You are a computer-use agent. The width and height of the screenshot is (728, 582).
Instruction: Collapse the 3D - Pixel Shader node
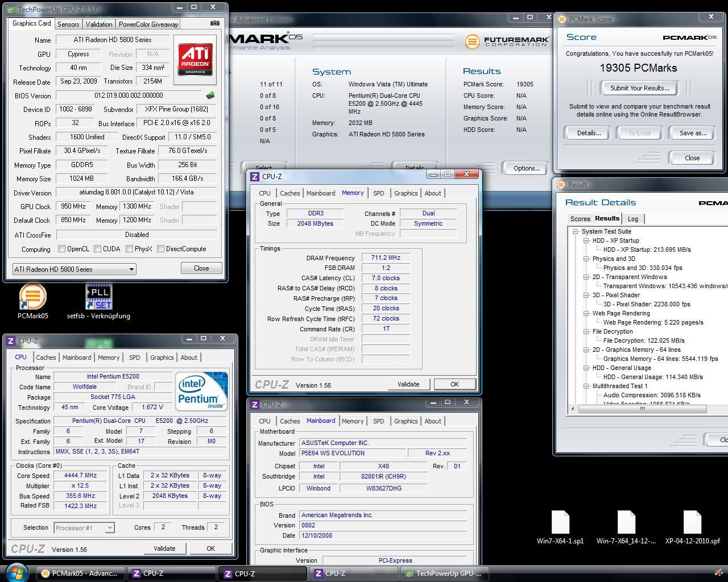586,295
